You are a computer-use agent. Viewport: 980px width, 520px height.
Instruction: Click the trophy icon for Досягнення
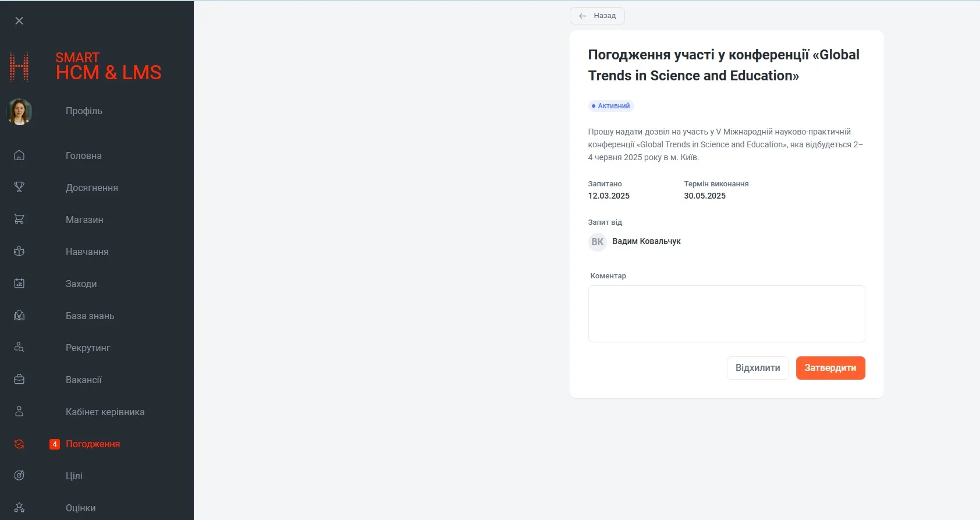tap(19, 188)
